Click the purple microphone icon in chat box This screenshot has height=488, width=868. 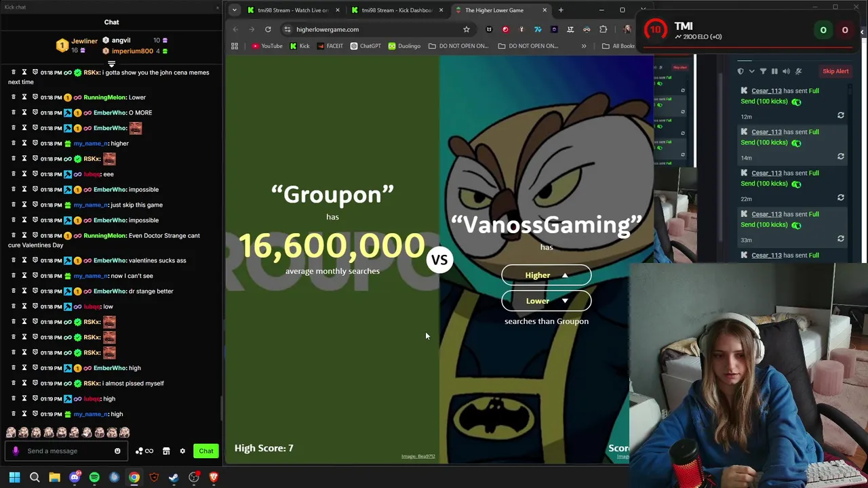16,451
